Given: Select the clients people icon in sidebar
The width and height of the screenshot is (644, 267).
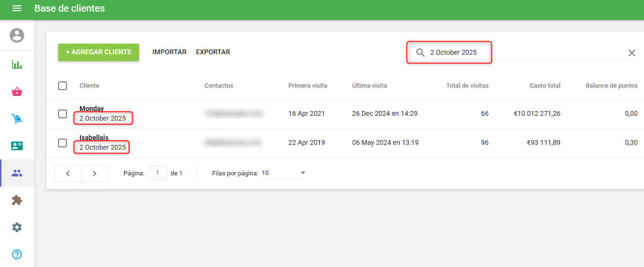Looking at the screenshot, I should [x=17, y=173].
